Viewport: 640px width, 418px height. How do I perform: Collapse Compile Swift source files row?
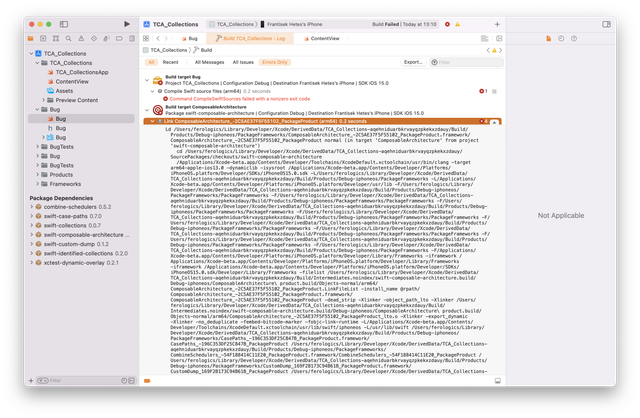pyautogui.click(x=152, y=91)
